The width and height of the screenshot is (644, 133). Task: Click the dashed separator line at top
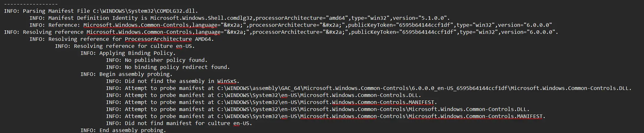pos(31,4)
